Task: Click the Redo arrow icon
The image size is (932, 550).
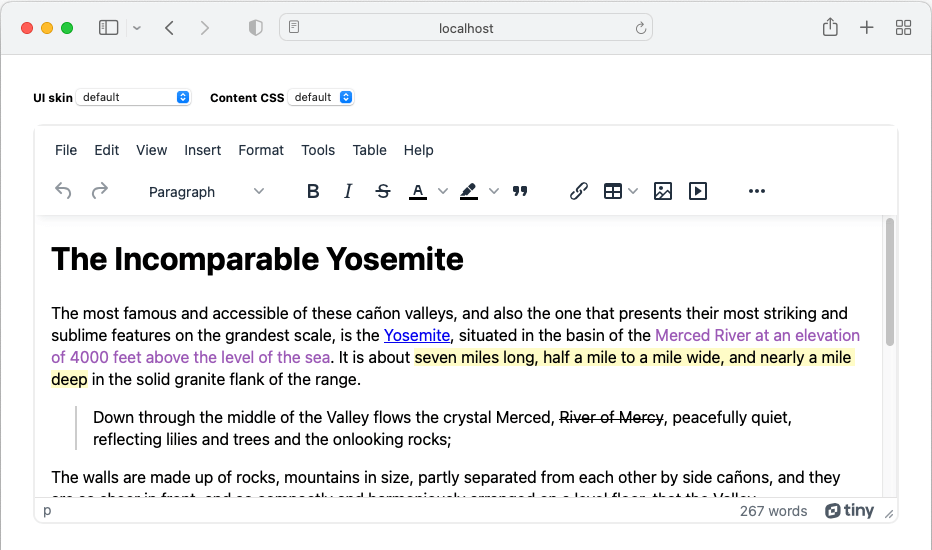Action: pos(100,191)
